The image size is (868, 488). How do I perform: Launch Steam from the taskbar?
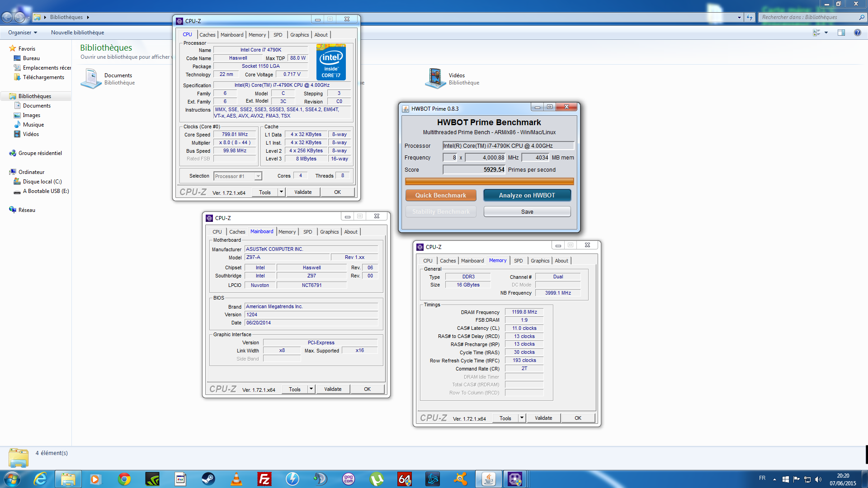pyautogui.click(x=208, y=479)
